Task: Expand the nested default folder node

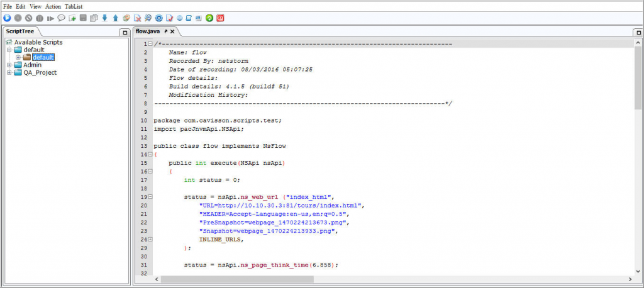Action: [18, 57]
